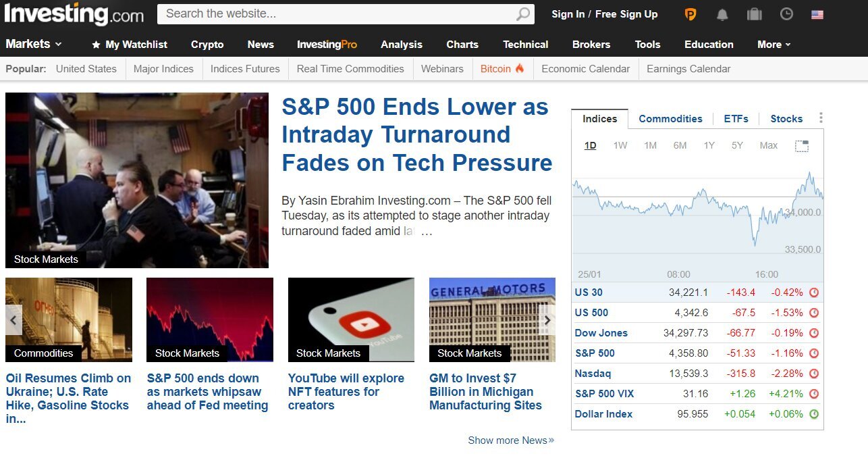Expand the chart to fullscreen view

(x=802, y=145)
